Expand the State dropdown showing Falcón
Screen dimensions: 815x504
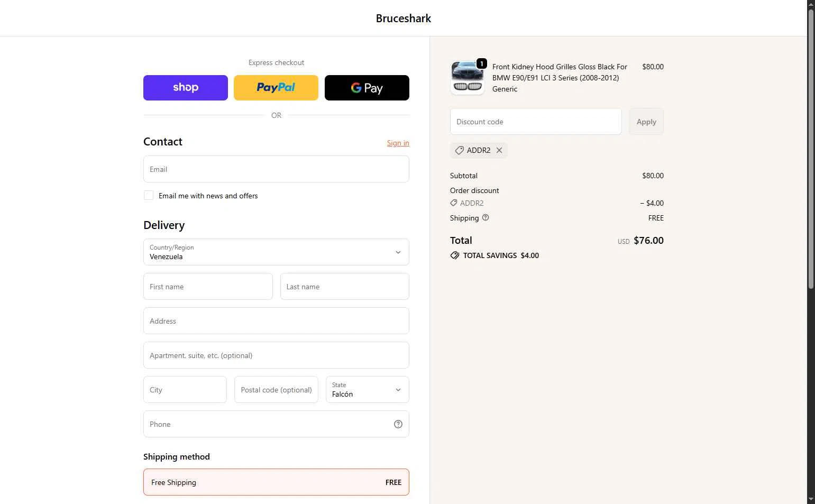(368, 390)
